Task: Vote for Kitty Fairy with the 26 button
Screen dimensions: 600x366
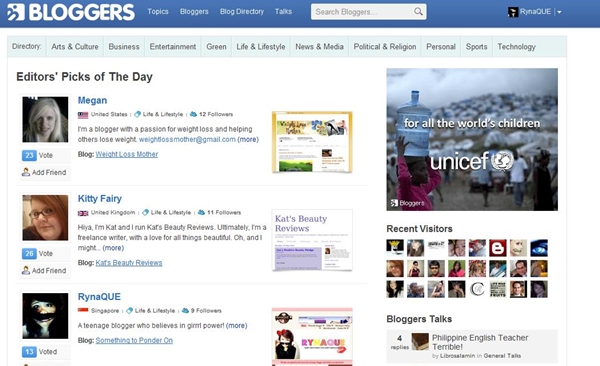Action: coord(29,253)
